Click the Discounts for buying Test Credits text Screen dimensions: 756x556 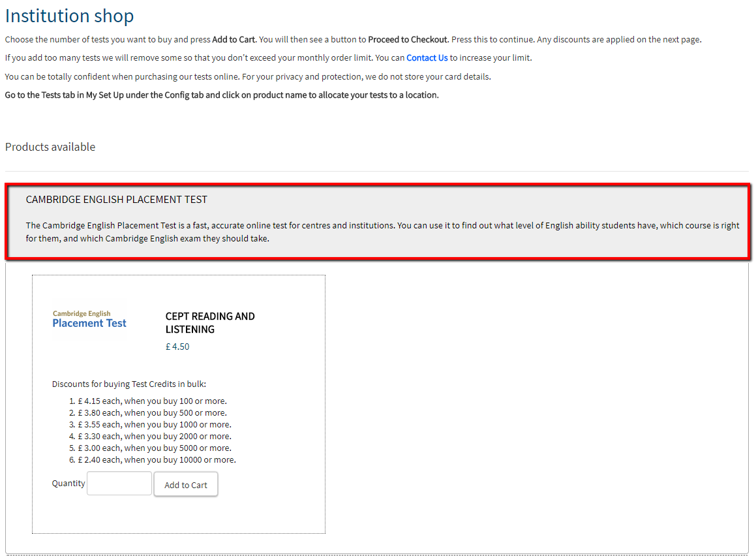(129, 384)
